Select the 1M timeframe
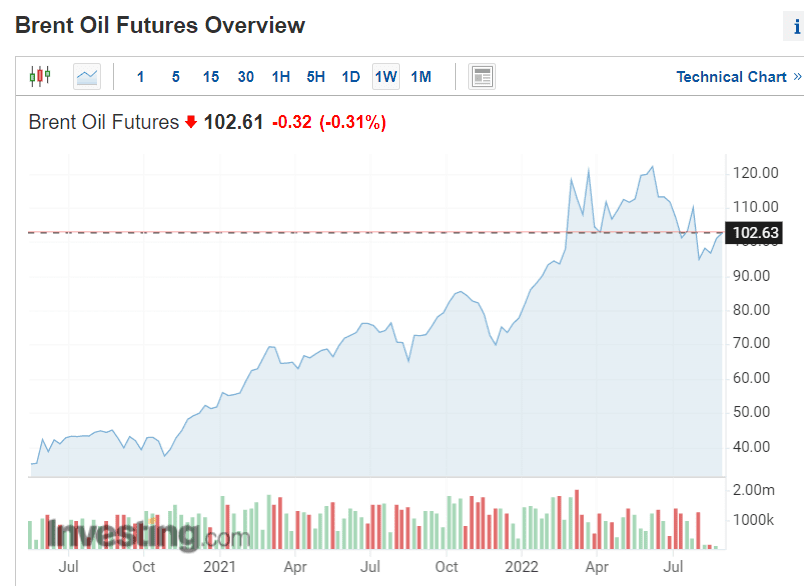804x586 pixels. (421, 76)
